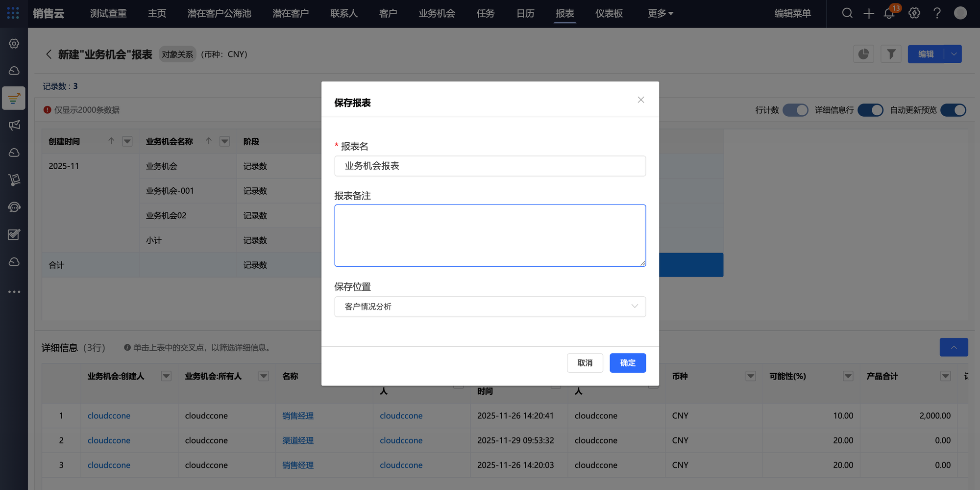Screen dimensions: 980x490
Task: Click the filter funnel icon
Action: pos(891,54)
